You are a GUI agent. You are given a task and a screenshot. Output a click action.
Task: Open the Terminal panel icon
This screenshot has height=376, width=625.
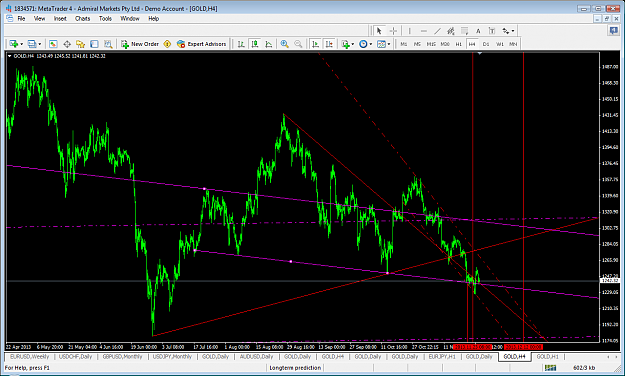tap(94, 44)
